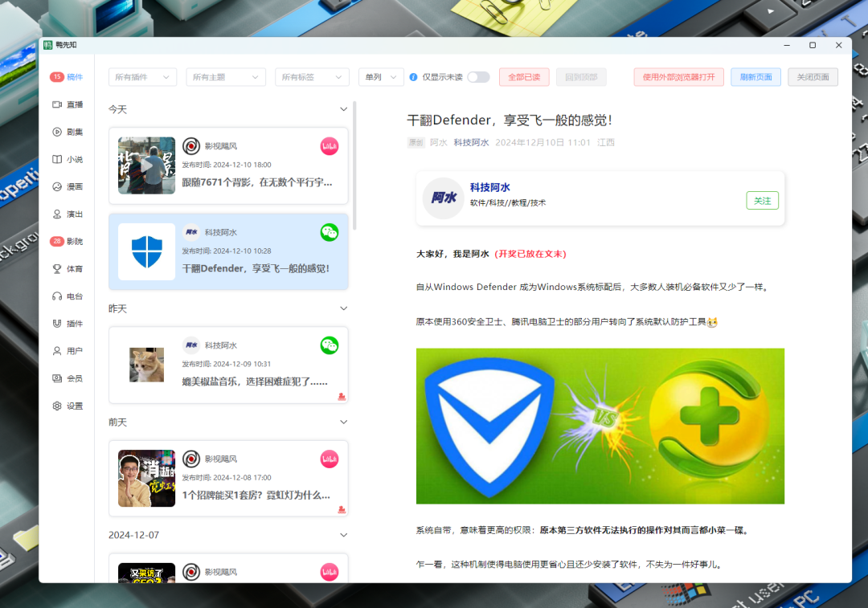Open the 1个招牌能买1套房 thumbnail
The height and width of the screenshot is (608, 868).
click(147, 479)
